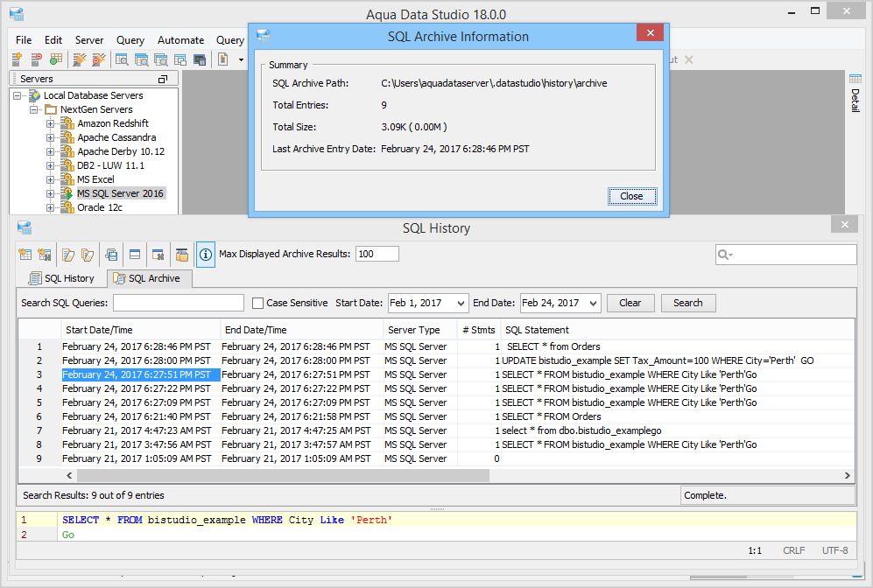This screenshot has width=873, height=588.
Task: Collapse the NextGen Servers folder
Action: [x=33, y=109]
